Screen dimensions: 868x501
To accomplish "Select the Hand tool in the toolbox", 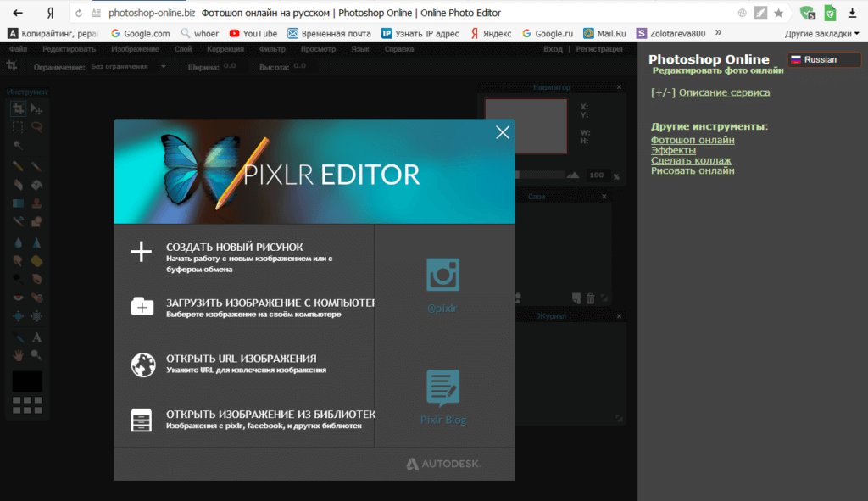I will tap(18, 354).
